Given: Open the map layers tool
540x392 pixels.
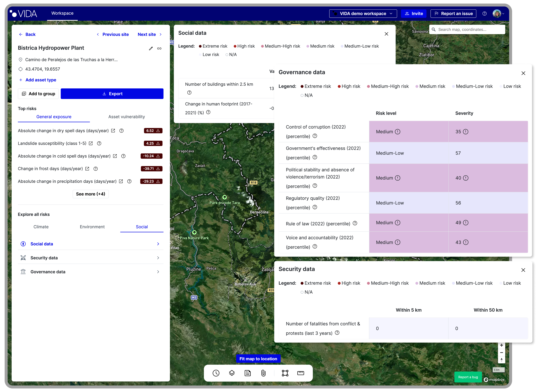Looking at the screenshot, I should point(232,373).
